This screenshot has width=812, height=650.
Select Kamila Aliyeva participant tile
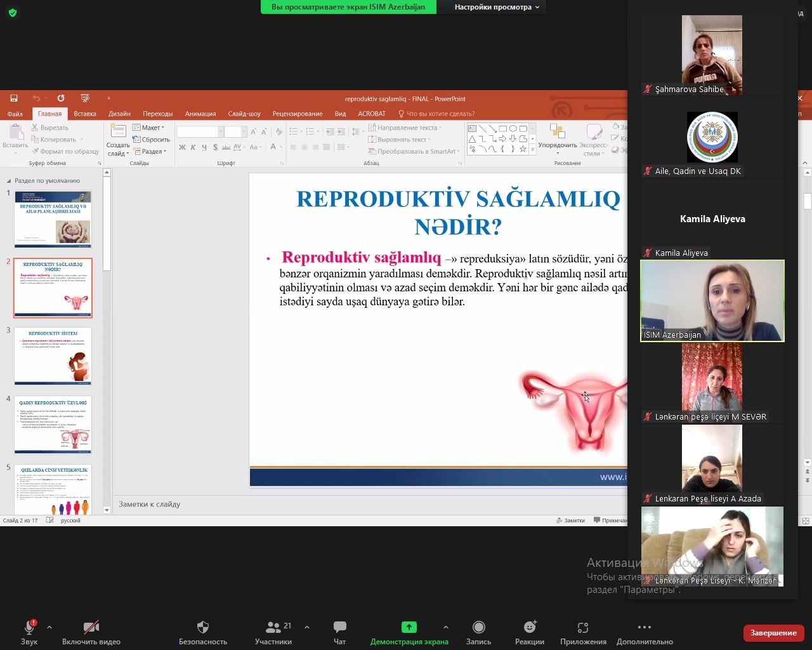tap(712, 219)
